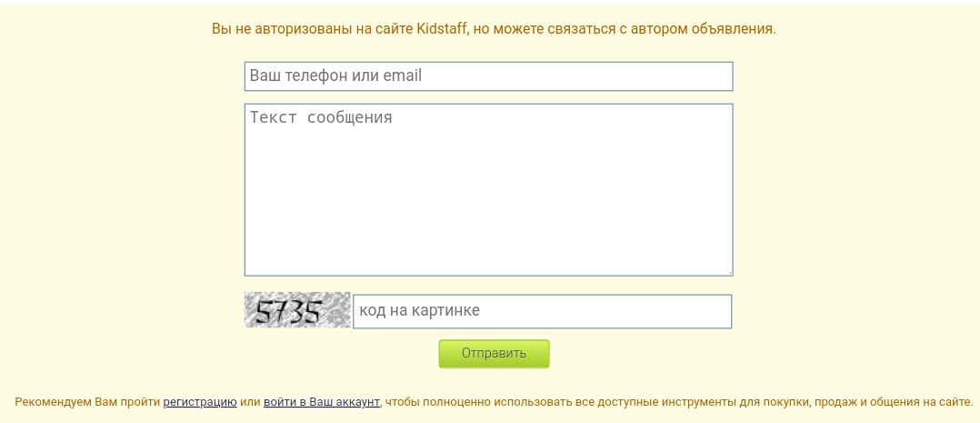Click the message box resize handle
The width and height of the screenshot is (980, 423).
tap(729, 271)
